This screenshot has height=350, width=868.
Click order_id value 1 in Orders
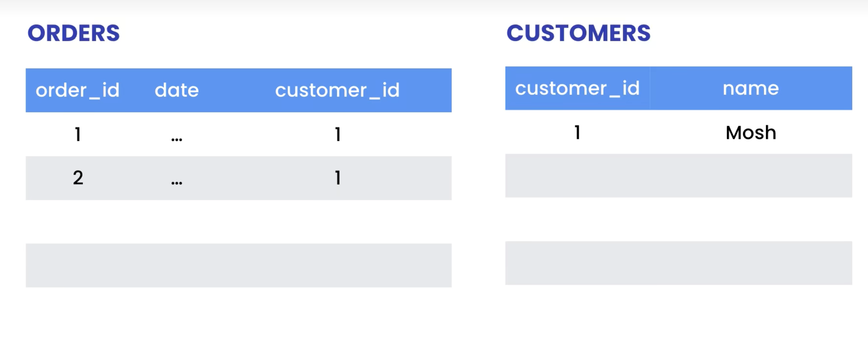[x=78, y=134]
